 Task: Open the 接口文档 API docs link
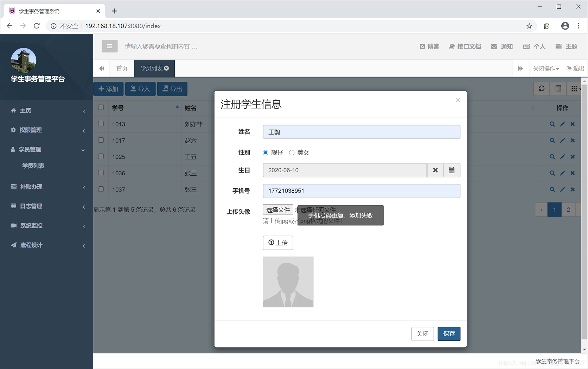point(465,46)
